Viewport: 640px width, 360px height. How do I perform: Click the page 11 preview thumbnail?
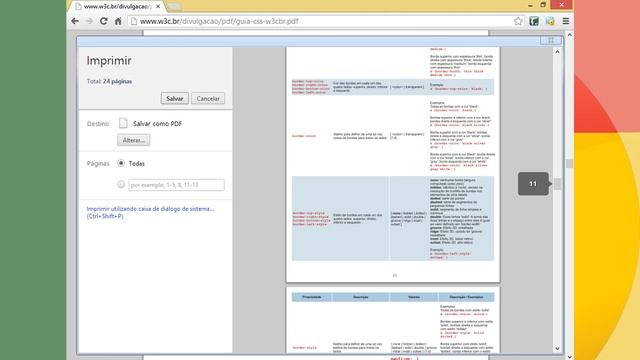point(393,164)
